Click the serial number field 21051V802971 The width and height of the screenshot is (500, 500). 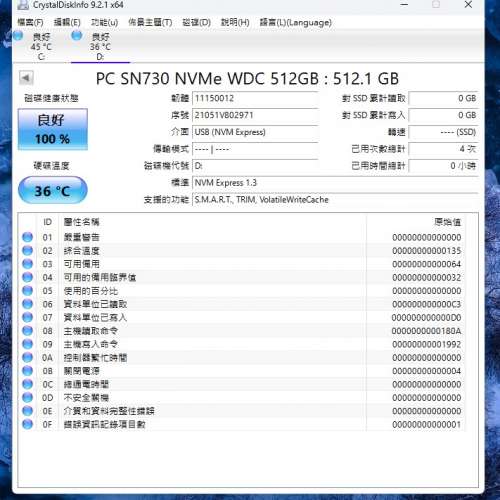pyautogui.click(x=255, y=115)
